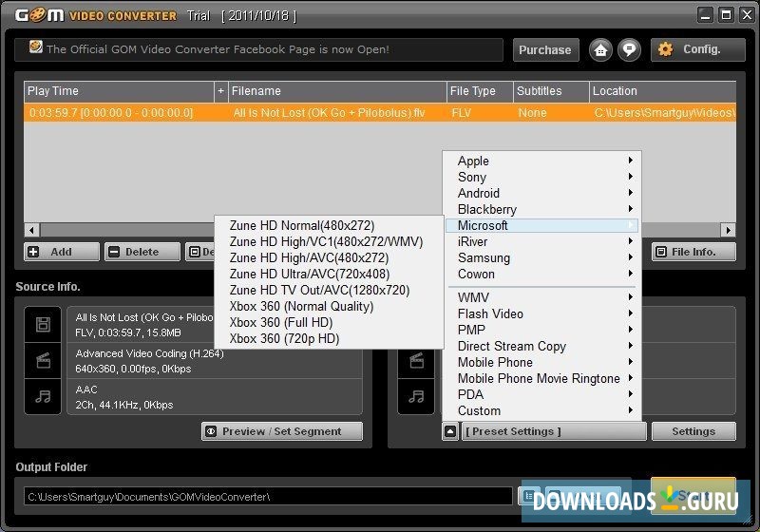The image size is (760, 532).
Task: Click the source video clapperboard icon
Action: point(43,360)
